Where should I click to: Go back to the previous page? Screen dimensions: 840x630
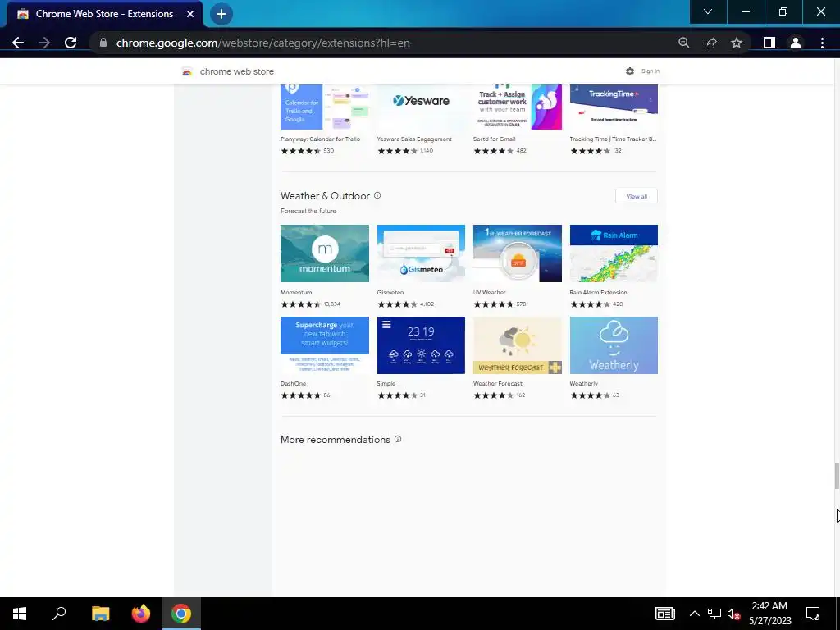click(18, 43)
